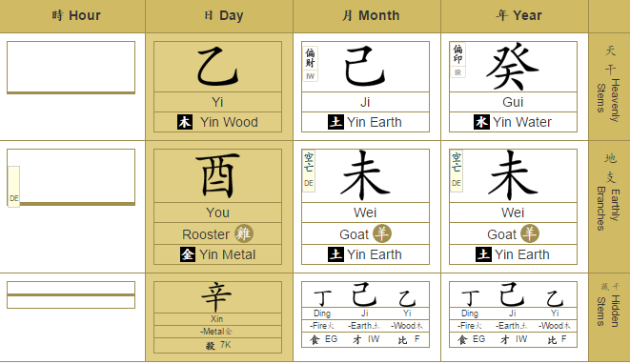This screenshot has height=364, width=630.
Task: Click the 辛 Xin hidden stem character
Action: click(216, 297)
